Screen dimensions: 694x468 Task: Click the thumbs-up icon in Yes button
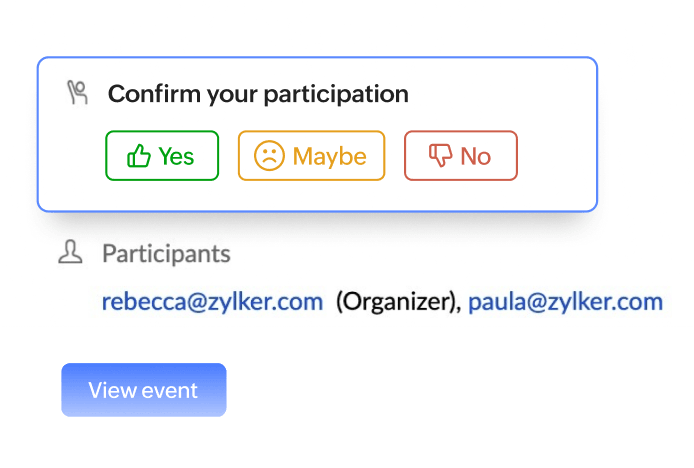tap(138, 156)
